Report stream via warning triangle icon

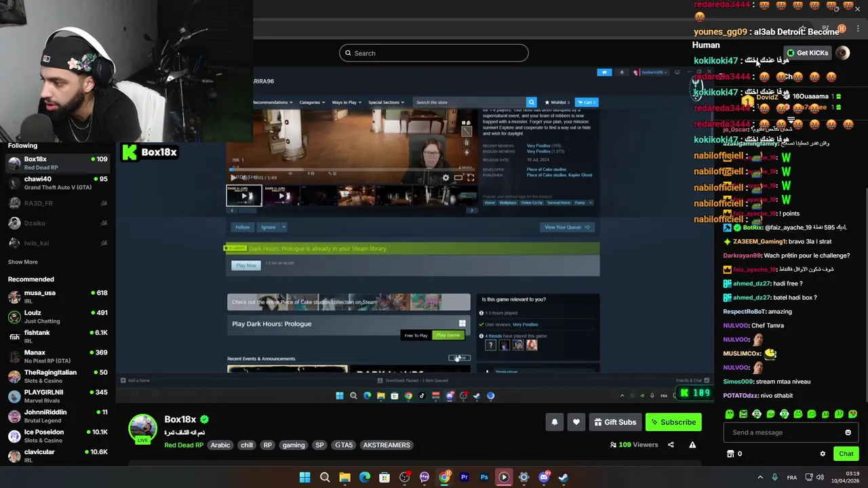click(x=692, y=445)
